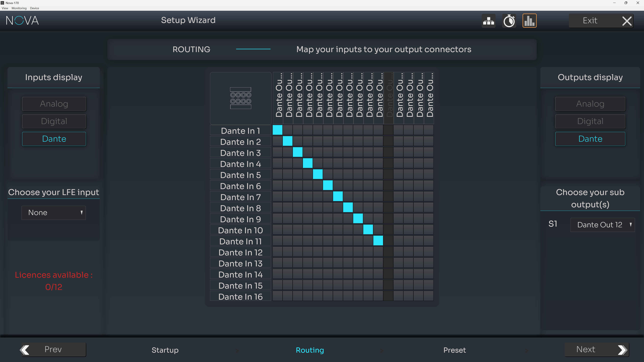The height and width of the screenshot is (362, 644).
Task: Click the last Dante Out column header
Action: [429, 98]
